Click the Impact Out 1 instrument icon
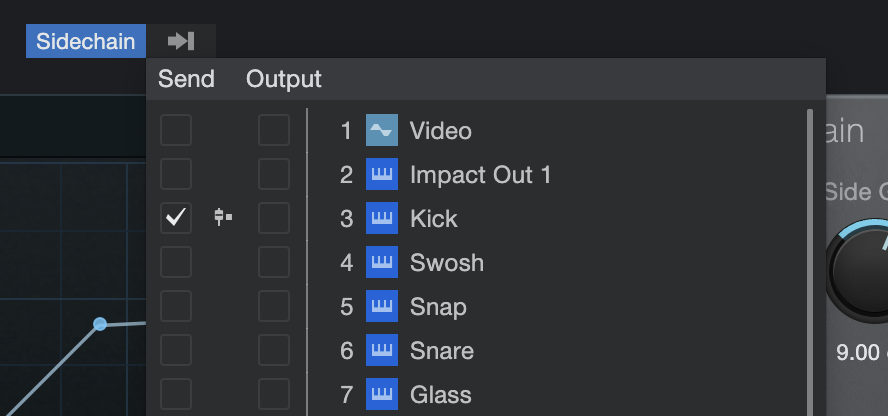888x416 pixels. click(x=382, y=174)
